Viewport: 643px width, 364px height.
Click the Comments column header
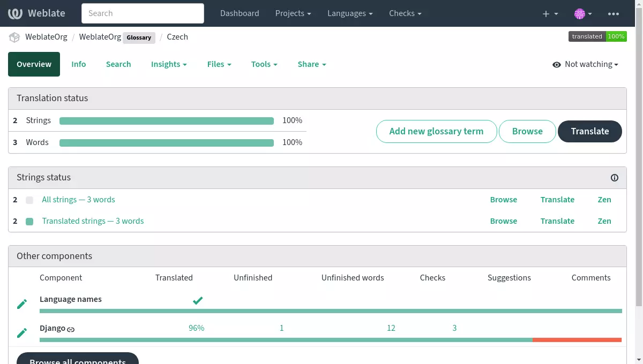[591, 278]
